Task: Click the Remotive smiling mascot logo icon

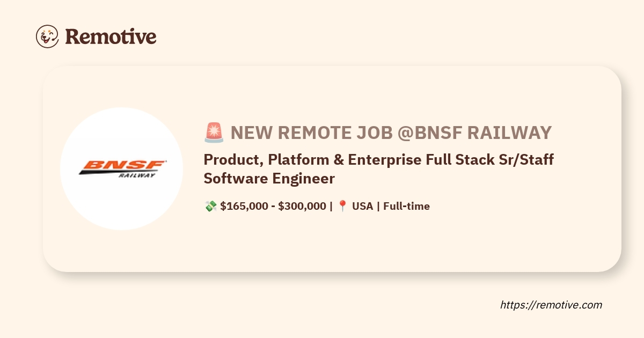Action: [x=47, y=36]
